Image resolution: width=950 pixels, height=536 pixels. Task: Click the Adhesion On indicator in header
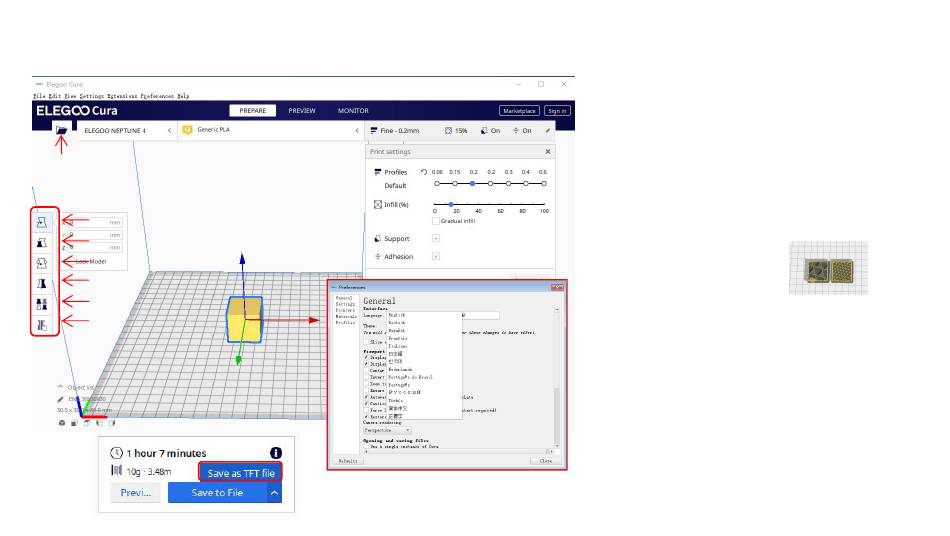click(522, 130)
